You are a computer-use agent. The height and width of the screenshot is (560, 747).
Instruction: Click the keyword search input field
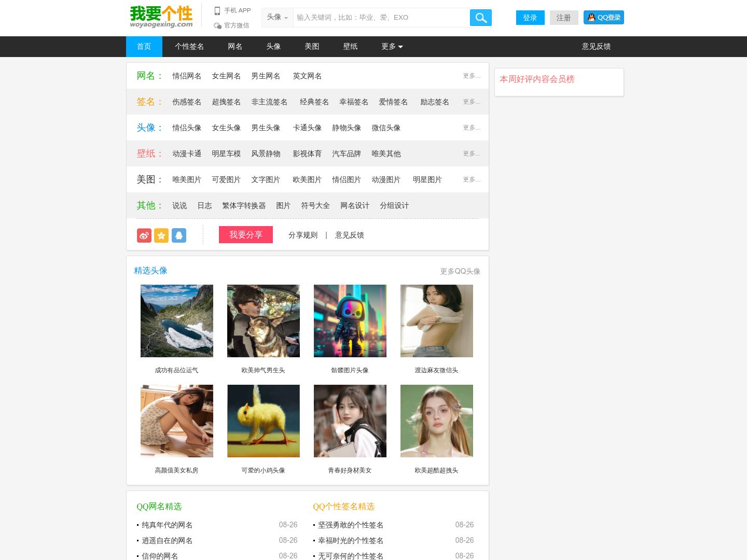click(x=381, y=18)
